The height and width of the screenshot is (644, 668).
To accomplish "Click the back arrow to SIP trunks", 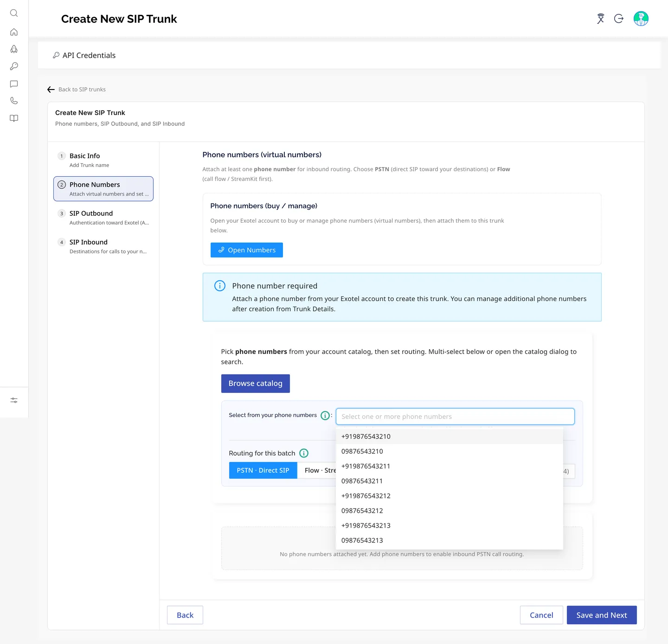I will pos(51,90).
